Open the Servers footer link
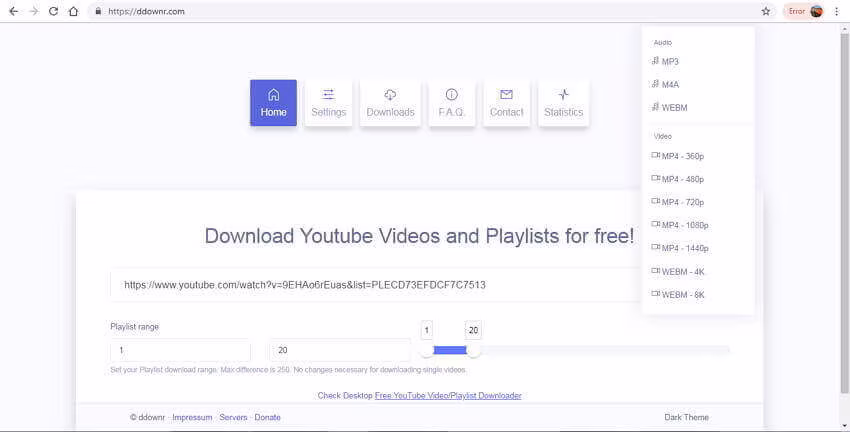850x432 pixels. [x=233, y=417]
